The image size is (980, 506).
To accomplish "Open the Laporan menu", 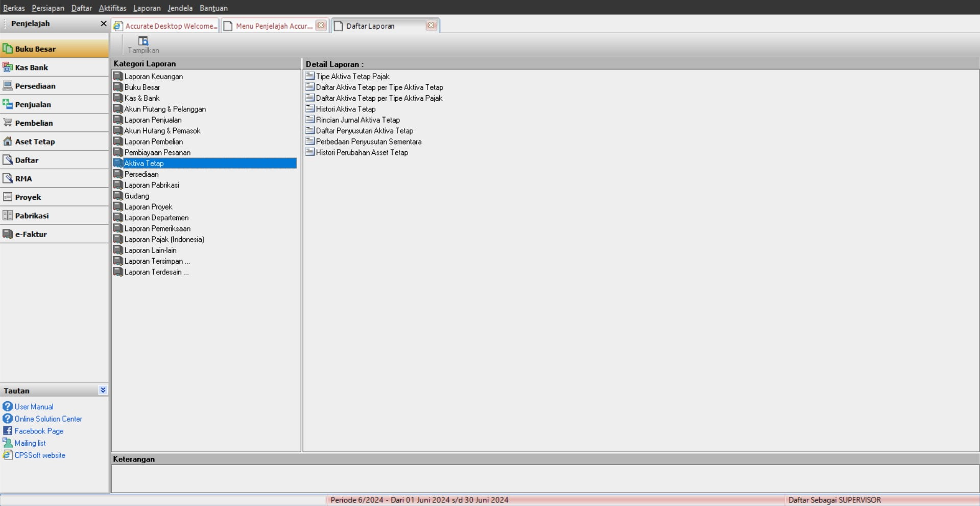I will [147, 8].
